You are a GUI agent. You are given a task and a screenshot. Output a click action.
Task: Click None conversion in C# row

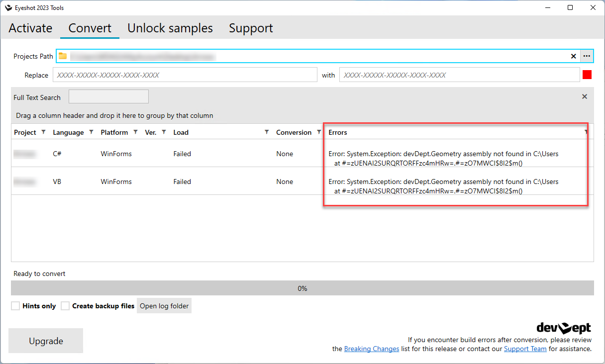coord(285,154)
